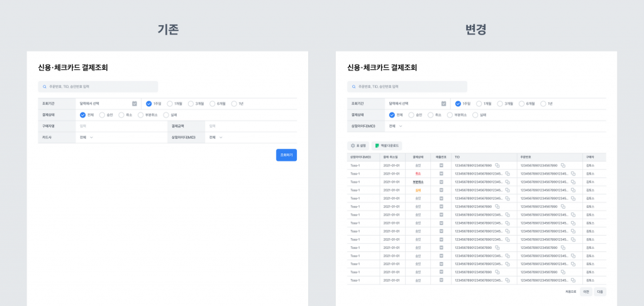Screen dimensions: 644x306
Task: Select 1년 period in 변경 panel
Action: (543, 104)
